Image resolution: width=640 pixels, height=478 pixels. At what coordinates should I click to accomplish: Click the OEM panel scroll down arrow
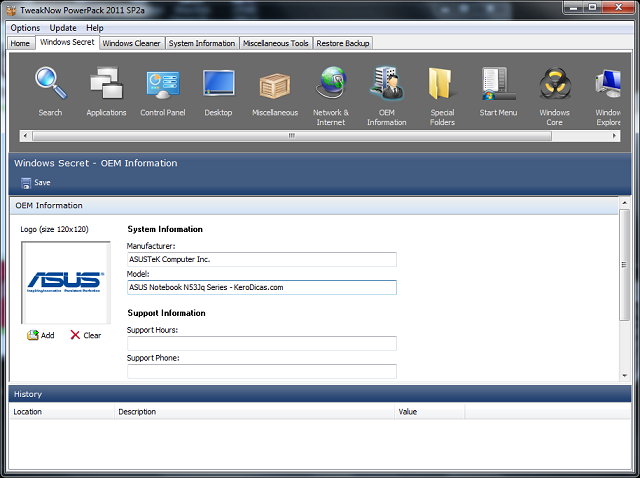pyautogui.click(x=624, y=376)
